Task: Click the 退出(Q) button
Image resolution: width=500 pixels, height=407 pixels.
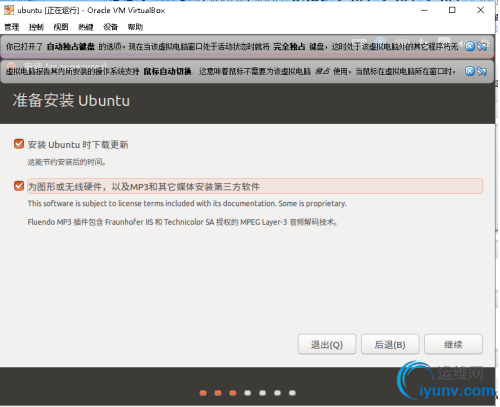Action: click(327, 344)
